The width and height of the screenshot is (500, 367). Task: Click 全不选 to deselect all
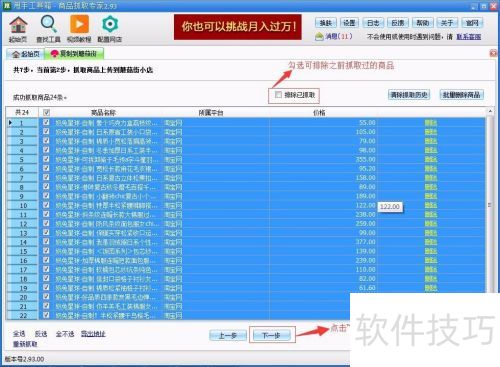click(x=65, y=333)
